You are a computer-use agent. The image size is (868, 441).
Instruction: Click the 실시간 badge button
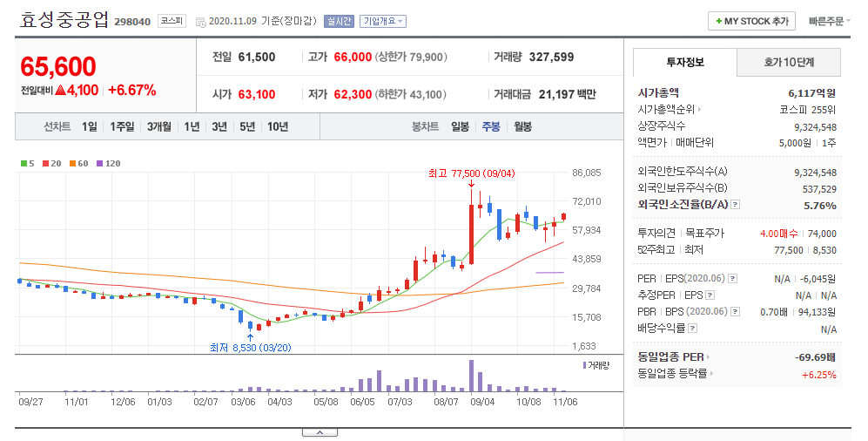(x=339, y=21)
